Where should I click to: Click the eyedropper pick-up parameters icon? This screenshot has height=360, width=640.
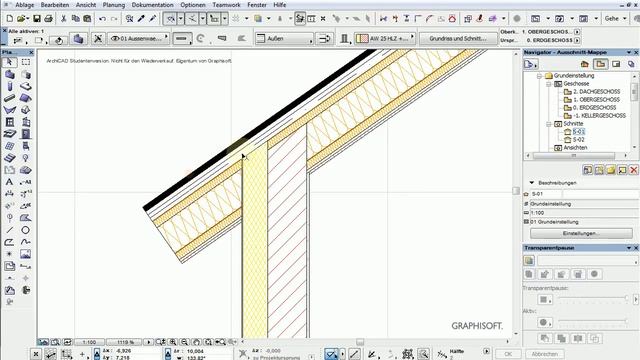pyautogui.click(x=141, y=18)
